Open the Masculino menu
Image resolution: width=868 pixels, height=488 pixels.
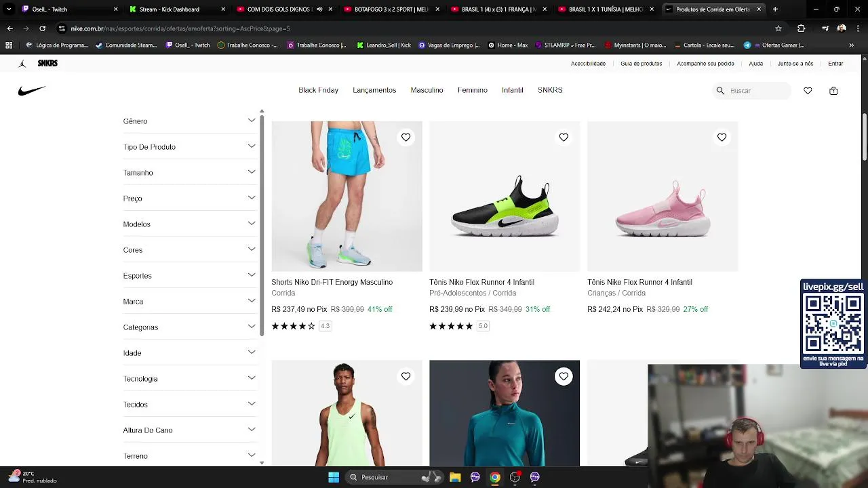(x=427, y=90)
